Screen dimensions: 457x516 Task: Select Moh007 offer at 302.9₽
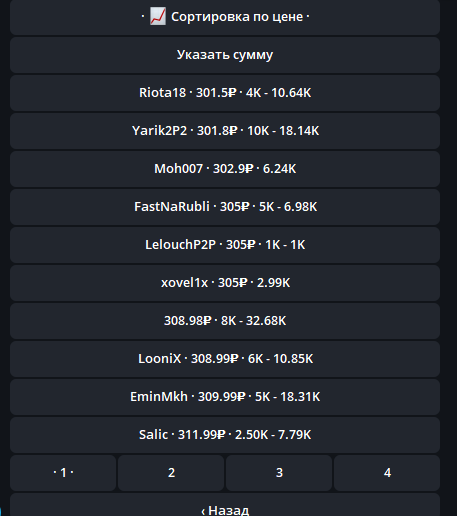(x=225, y=169)
